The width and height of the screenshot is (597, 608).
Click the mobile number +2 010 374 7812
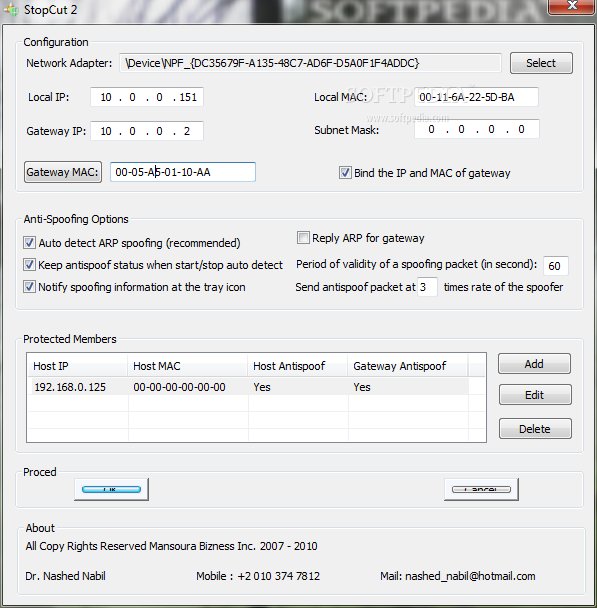tap(279, 576)
